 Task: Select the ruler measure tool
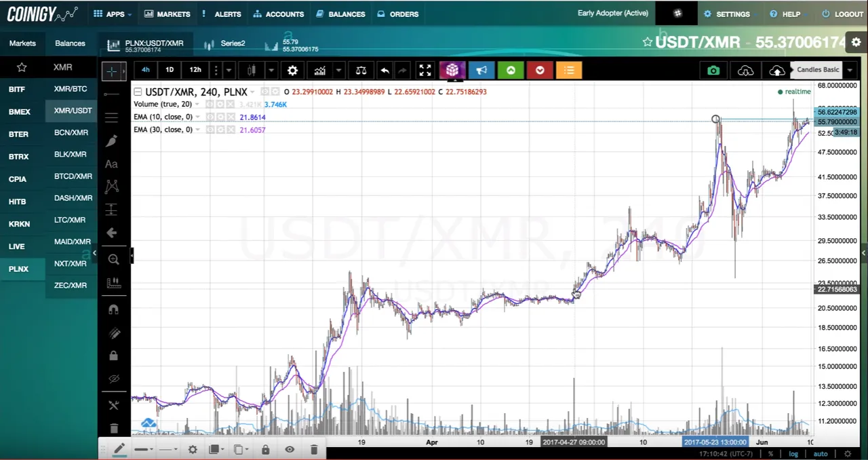(x=114, y=282)
